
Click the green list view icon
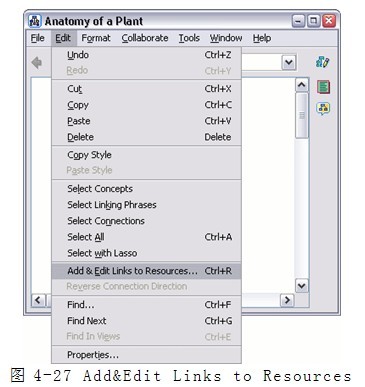pos(323,87)
